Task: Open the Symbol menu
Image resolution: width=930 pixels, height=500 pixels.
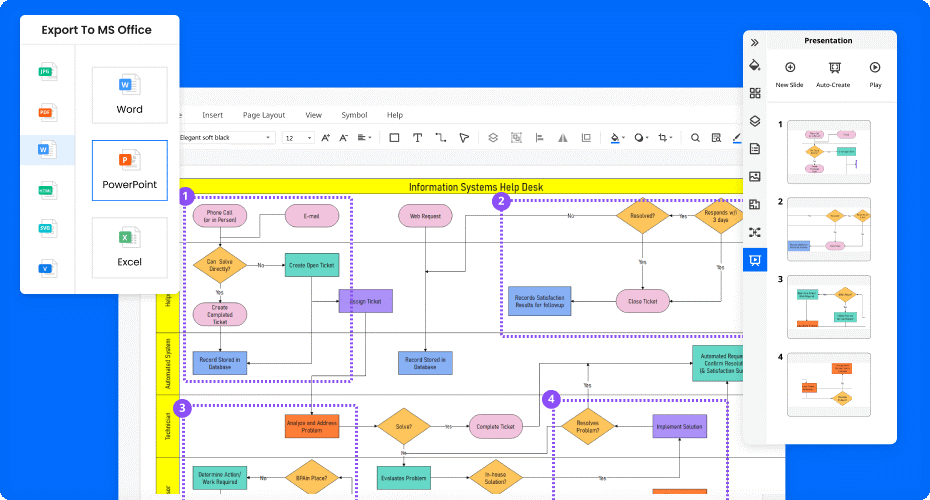Action: (354, 115)
